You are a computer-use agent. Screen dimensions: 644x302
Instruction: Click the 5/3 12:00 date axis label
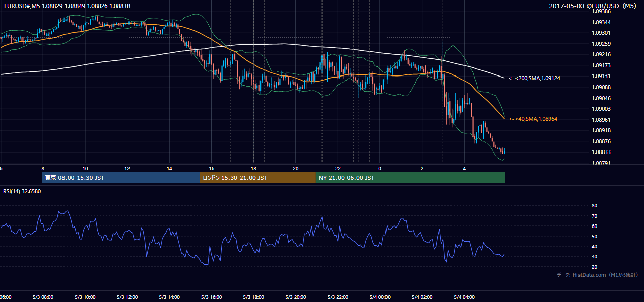coord(127,297)
